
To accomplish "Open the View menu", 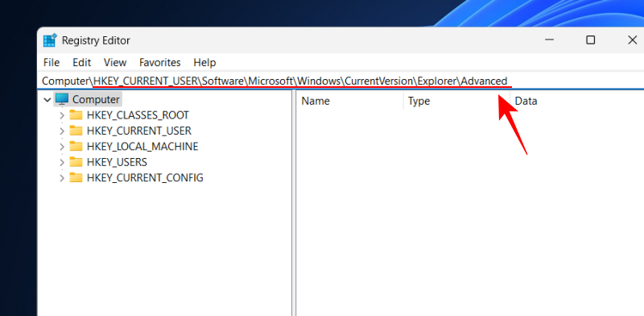I will click(115, 63).
